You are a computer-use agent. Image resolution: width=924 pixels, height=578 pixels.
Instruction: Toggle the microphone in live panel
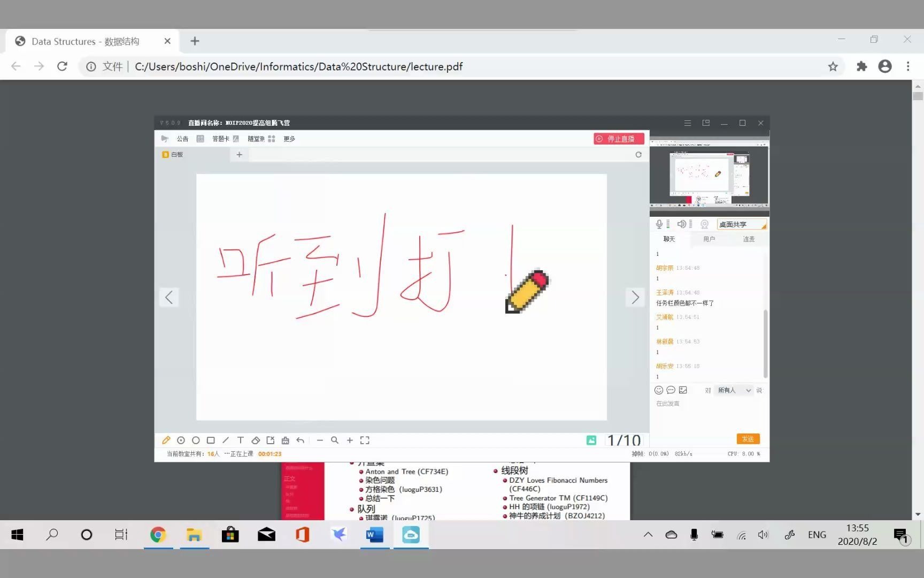coord(659,224)
